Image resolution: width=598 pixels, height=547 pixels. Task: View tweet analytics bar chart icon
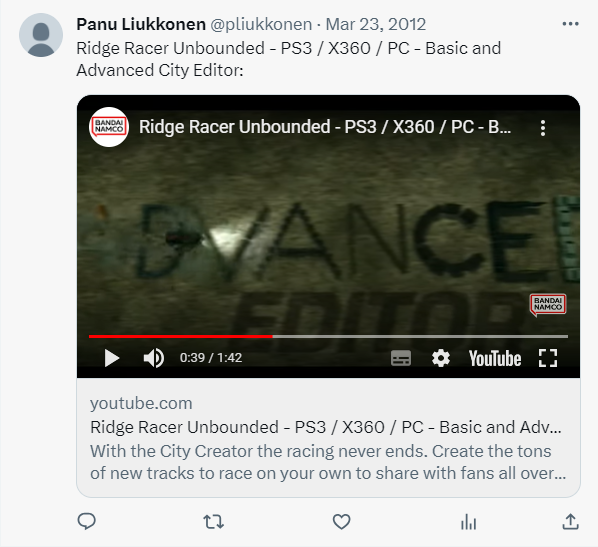pos(468,521)
